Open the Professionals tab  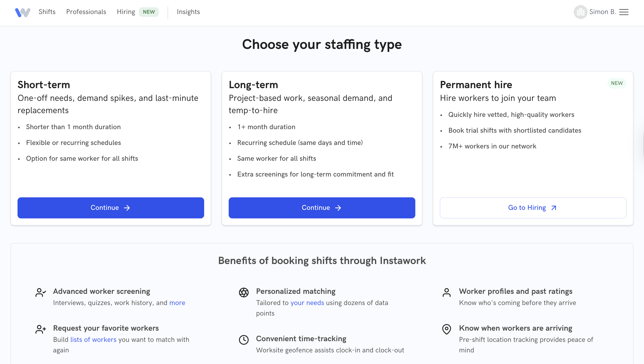point(86,12)
